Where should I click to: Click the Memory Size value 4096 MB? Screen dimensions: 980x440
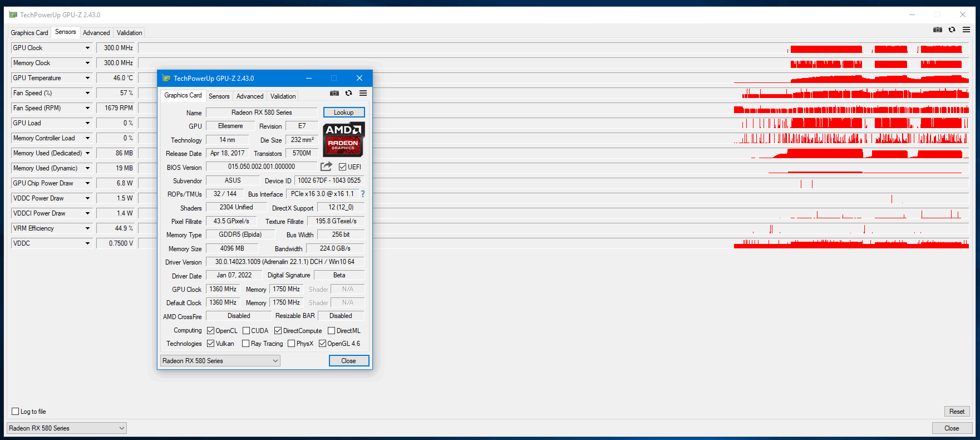(232, 248)
